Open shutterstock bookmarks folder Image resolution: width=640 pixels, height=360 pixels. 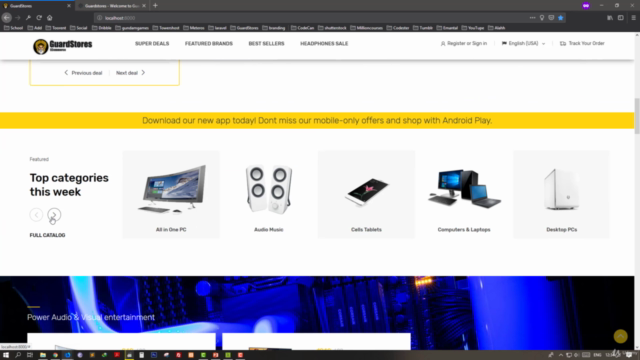point(332,28)
